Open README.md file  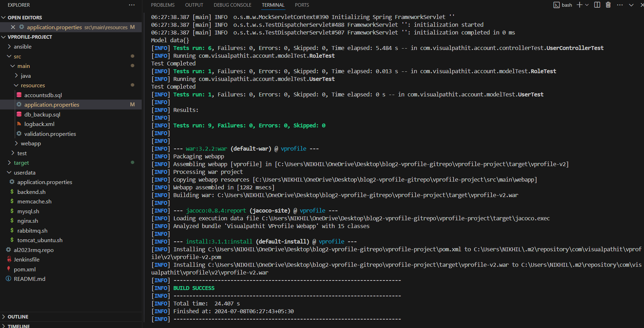[x=30, y=279]
